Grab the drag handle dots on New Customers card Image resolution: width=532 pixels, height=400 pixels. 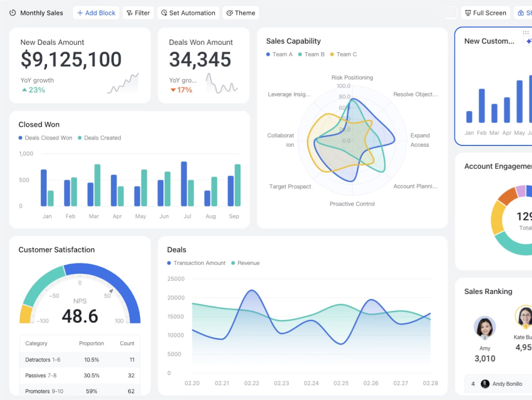[526, 32]
